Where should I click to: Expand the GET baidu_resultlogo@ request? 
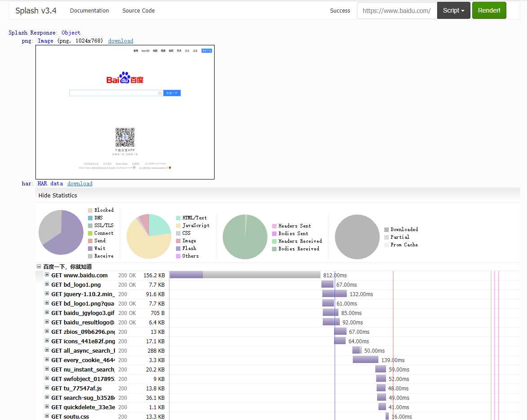[47, 322]
